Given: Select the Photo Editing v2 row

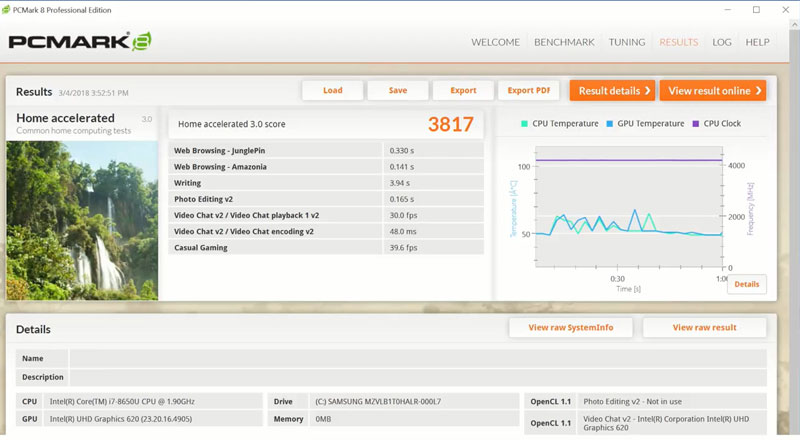Looking at the screenshot, I should 326,199.
